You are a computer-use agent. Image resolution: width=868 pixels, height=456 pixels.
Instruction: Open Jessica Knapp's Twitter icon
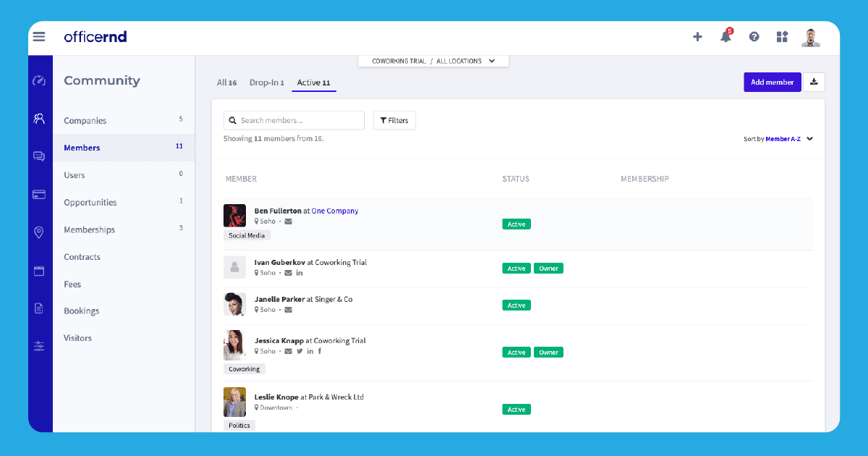click(x=299, y=351)
